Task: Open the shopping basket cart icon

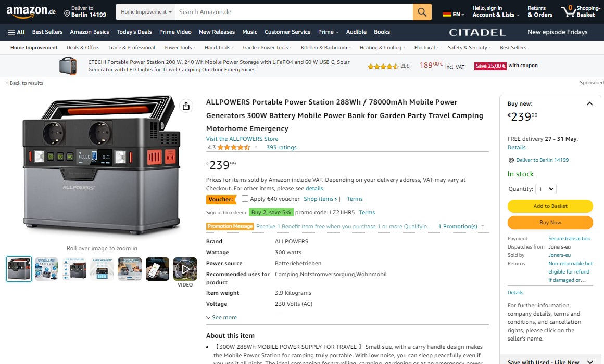Action: (x=569, y=11)
